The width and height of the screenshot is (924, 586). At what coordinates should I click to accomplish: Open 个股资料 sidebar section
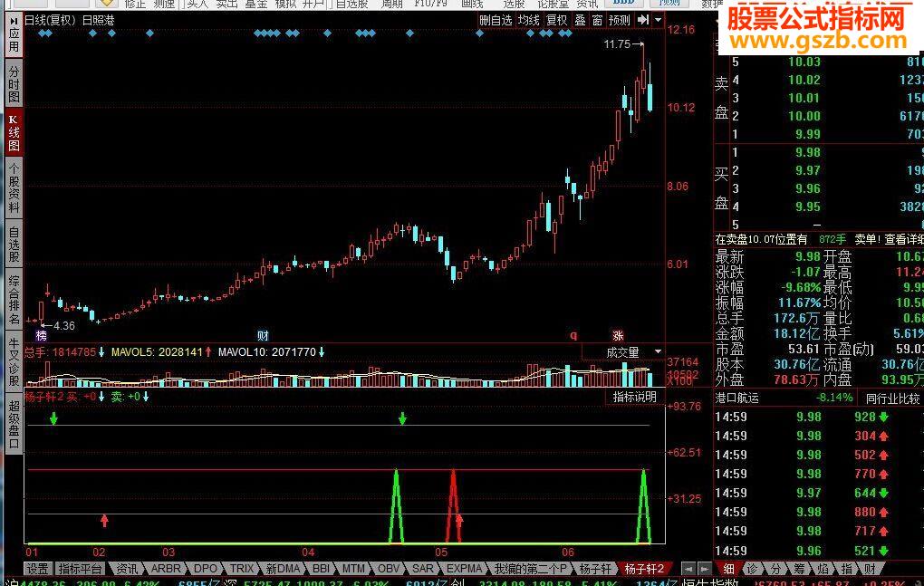click(14, 187)
